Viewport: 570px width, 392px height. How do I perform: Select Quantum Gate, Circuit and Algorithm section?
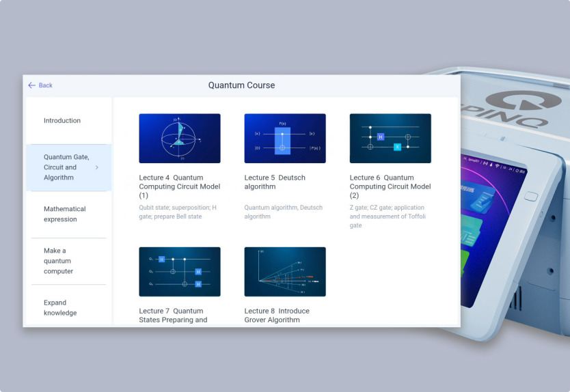point(66,167)
